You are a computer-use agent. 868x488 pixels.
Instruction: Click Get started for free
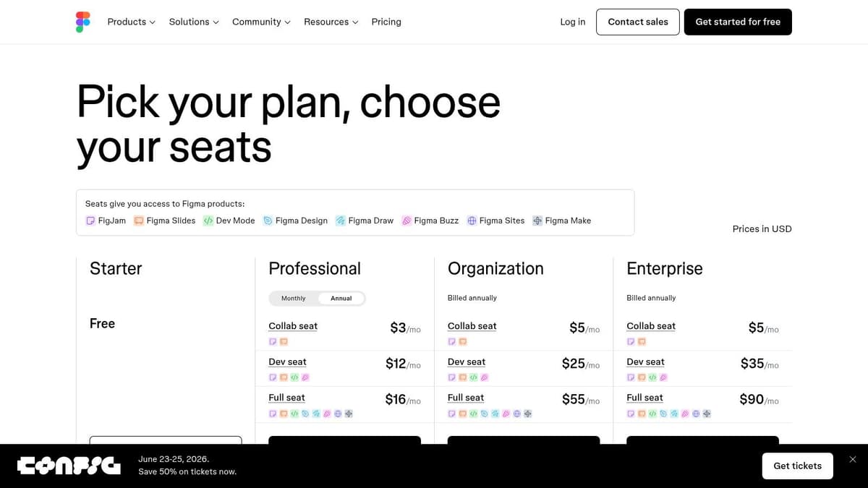tap(738, 22)
